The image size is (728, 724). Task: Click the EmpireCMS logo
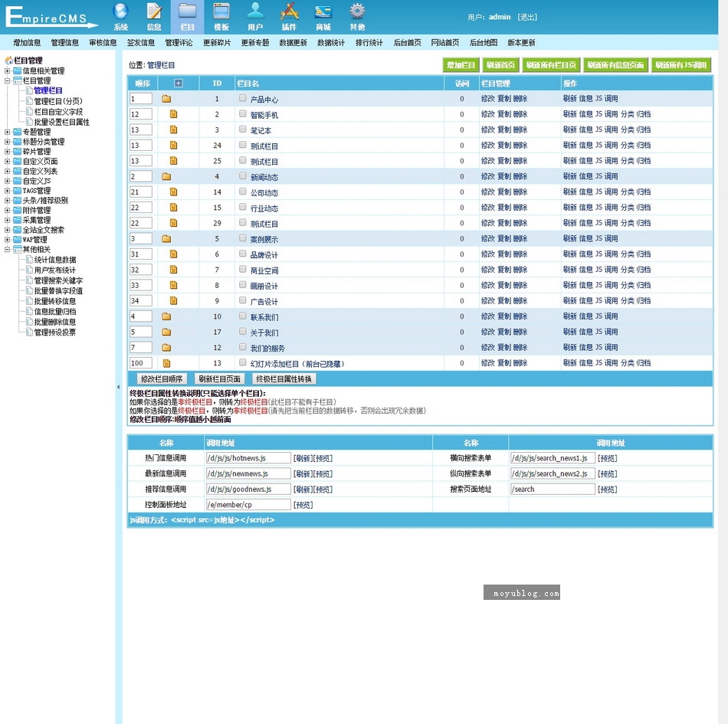pos(51,17)
